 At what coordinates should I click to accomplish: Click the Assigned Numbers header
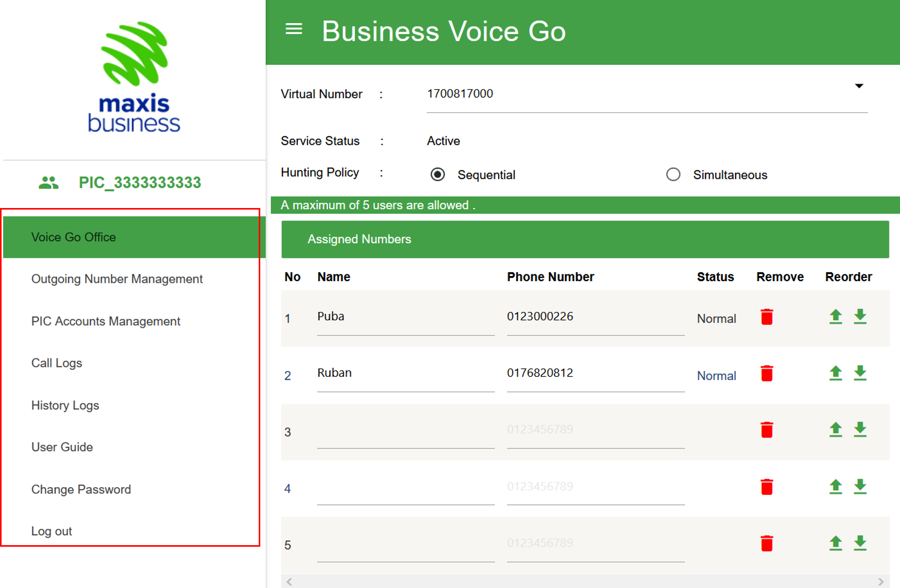585,239
